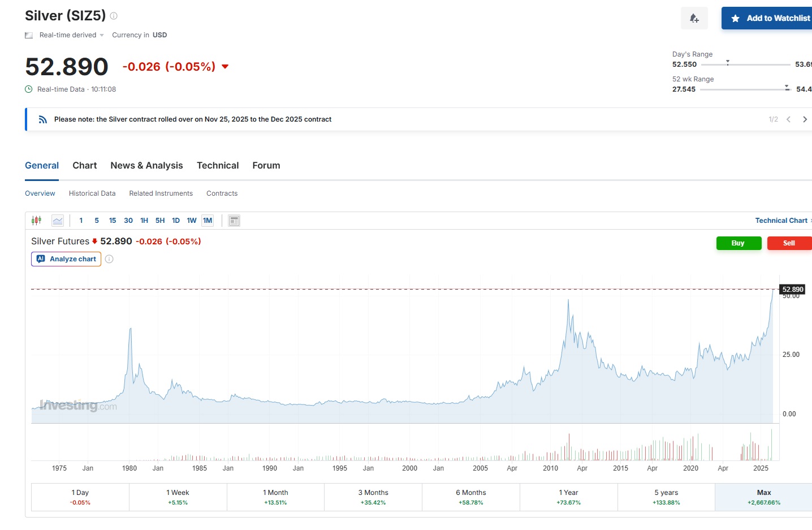The image size is (812, 530).
Task: Switch to Historical Data sub-tab
Action: pos(92,193)
